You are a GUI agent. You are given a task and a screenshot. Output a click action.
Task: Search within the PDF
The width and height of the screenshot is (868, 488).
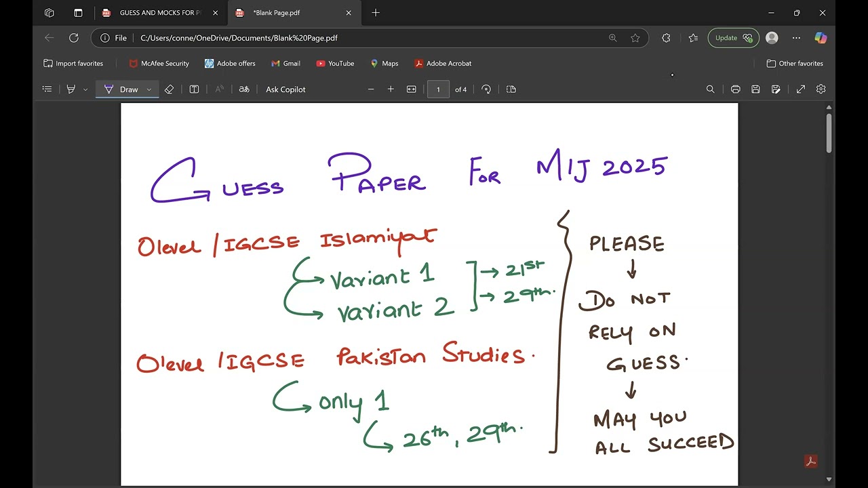[711, 89]
